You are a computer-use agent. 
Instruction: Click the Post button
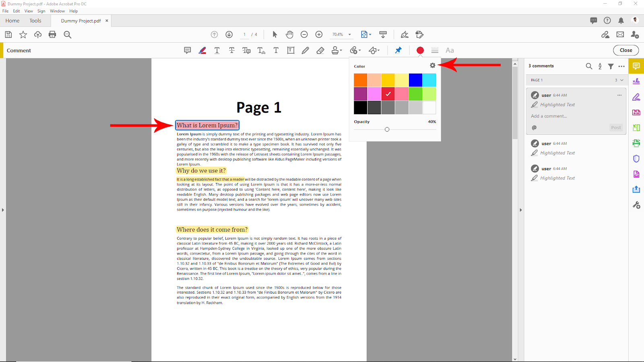616,128
